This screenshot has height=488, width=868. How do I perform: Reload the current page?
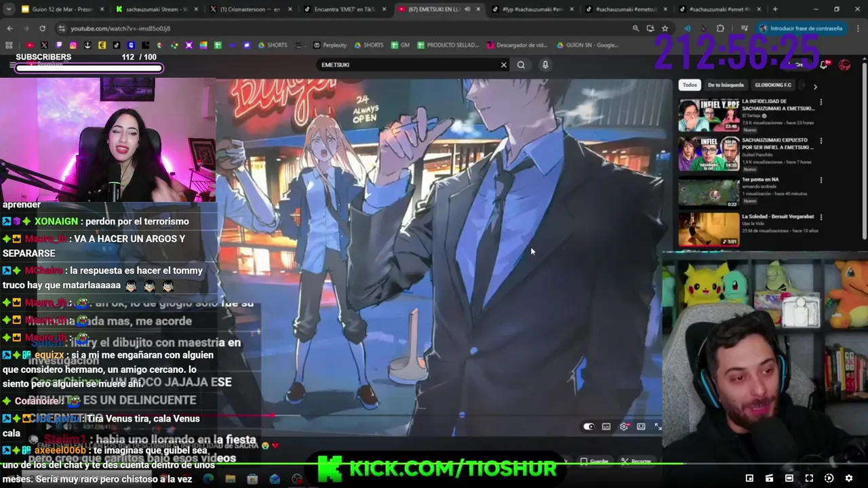click(x=42, y=28)
